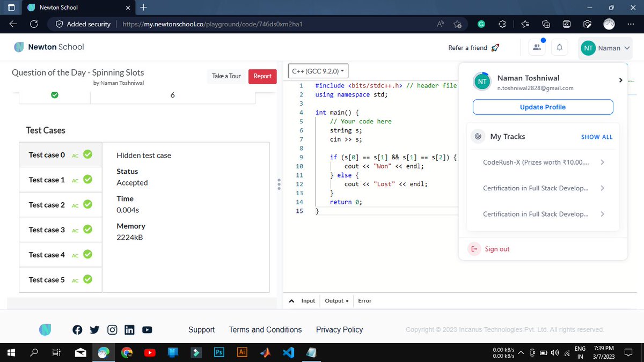Click the Grammarly extension icon

pyautogui.click(x=481, y=24)
